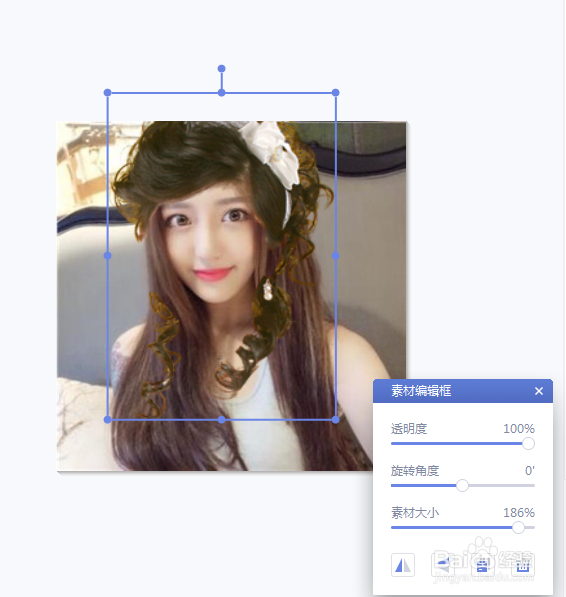The width and height of the screenshot is (566, 597).
Task: Click the 0' rotation value
Action: coord(529,471)
